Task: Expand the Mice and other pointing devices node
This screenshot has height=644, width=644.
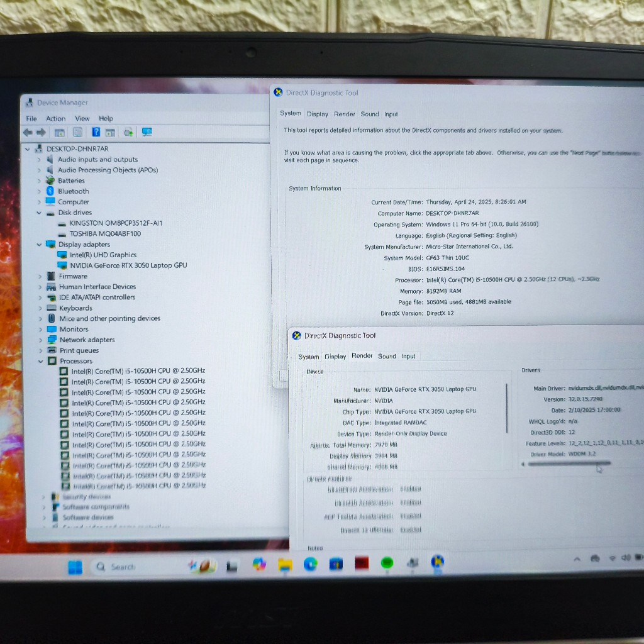Action: click(x=40, y=319)
